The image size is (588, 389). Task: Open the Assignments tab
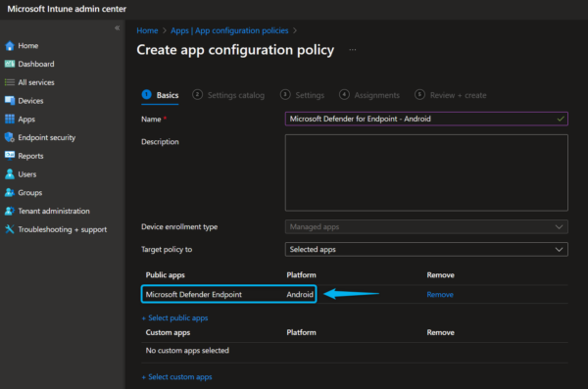[x=369, y=95]
